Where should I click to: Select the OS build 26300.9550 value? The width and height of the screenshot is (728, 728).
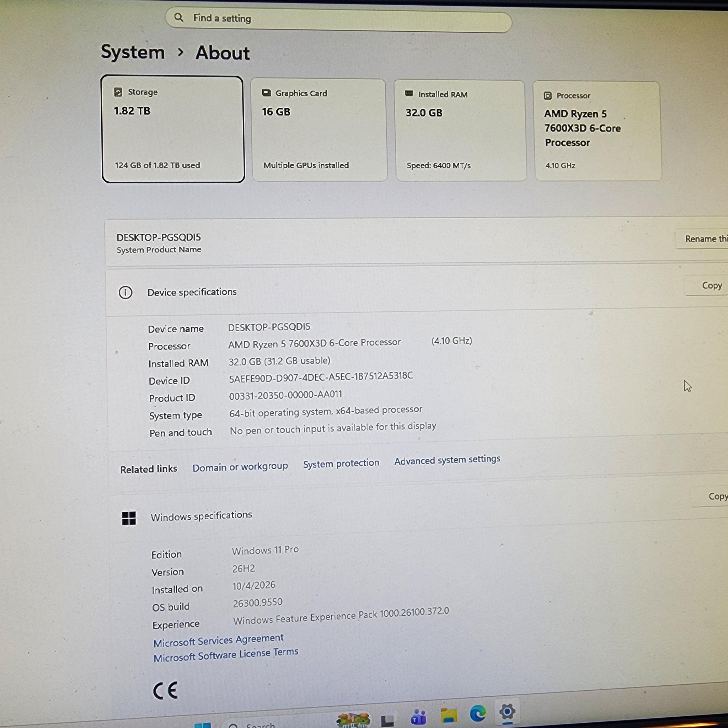(257, 603)
